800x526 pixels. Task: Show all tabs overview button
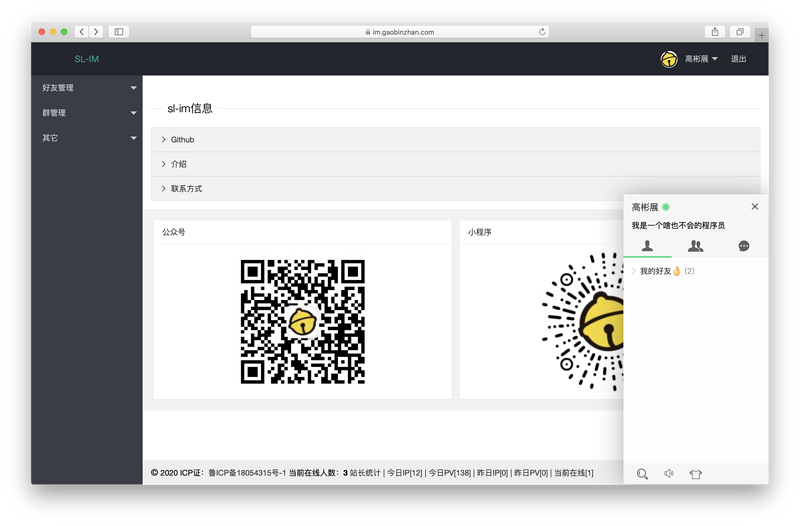point(740,32)
